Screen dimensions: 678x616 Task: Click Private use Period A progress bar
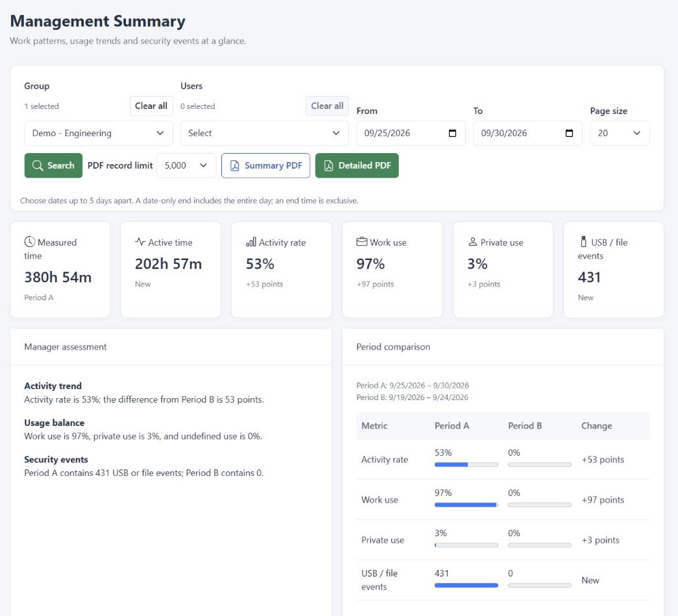coord(466,545)
